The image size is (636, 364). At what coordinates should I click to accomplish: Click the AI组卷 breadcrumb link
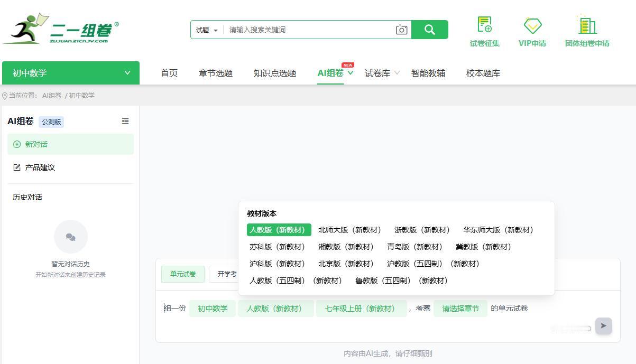click(x=52, y=96)
